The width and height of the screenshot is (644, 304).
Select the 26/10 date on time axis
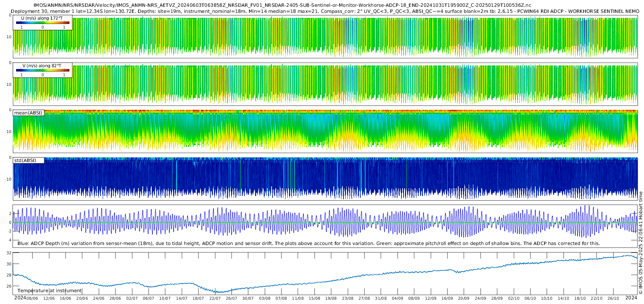pyautogui.click(x=613, y=298)
